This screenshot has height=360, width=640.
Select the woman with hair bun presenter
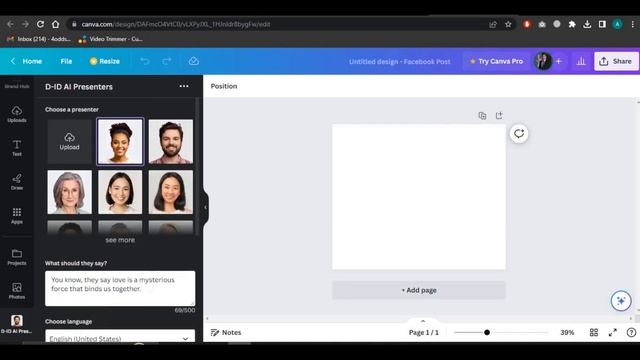120,141
